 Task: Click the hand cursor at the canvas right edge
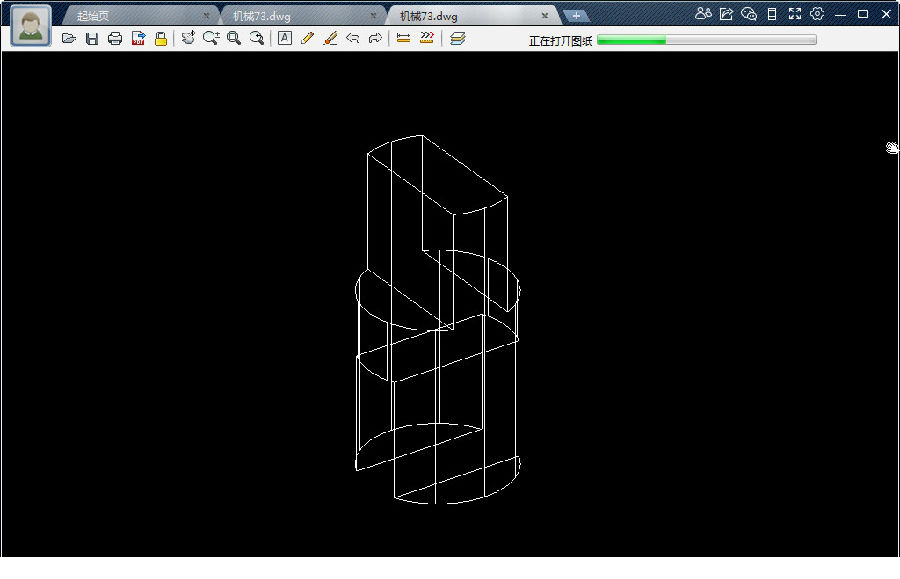891,148
